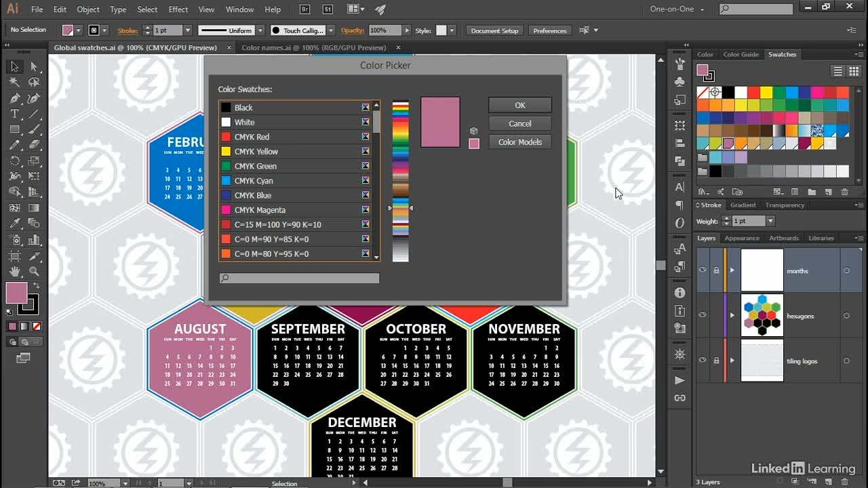The image size is (868, 488).
Task: Select CMYK Cyan in Color Swatches list
Action: pyautogui.click(x=296, y=180)
